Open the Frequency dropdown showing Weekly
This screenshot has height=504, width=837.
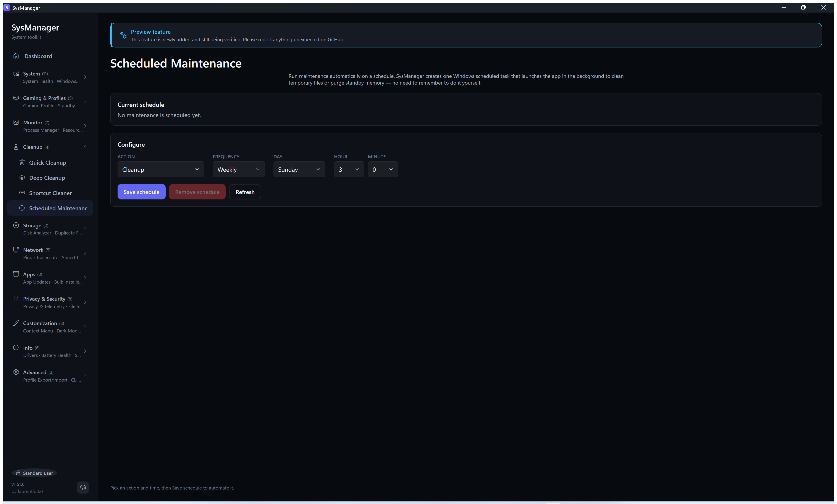coord(239,169)
